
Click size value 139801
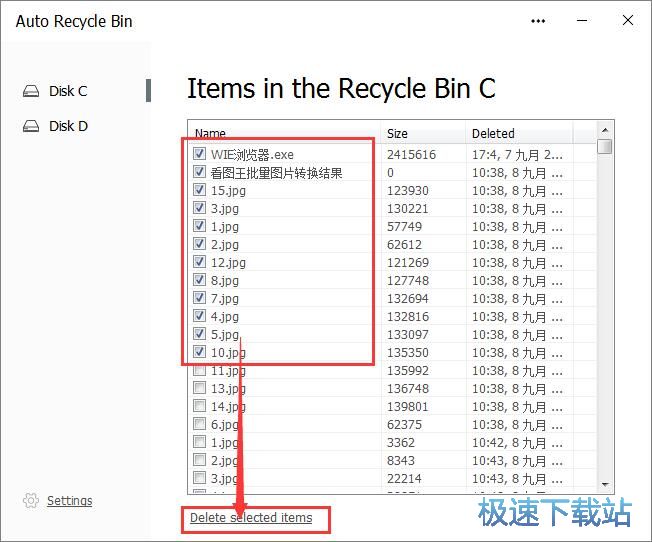(x=408, y=406)
